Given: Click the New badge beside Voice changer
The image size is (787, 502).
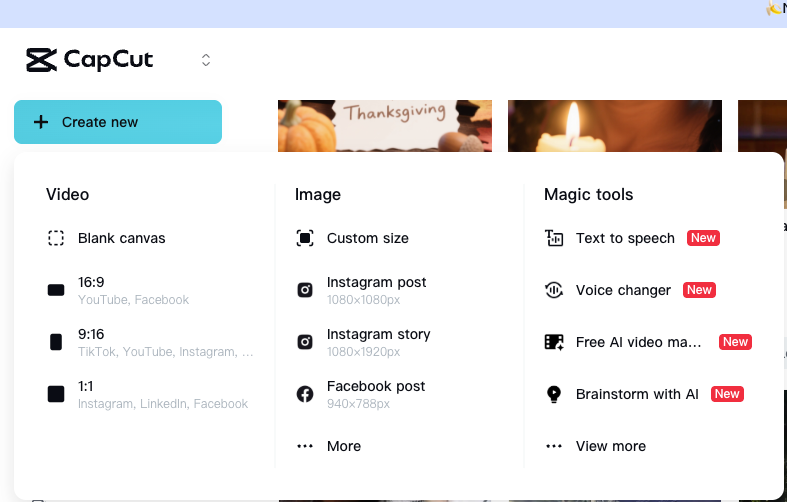Looking at the screenshot, I should [x=699, y=290].
